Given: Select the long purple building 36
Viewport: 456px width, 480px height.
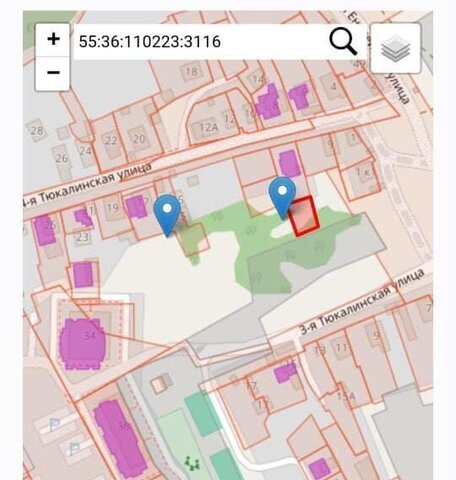Looking at the screenshot, I should [x=120, y=439].
